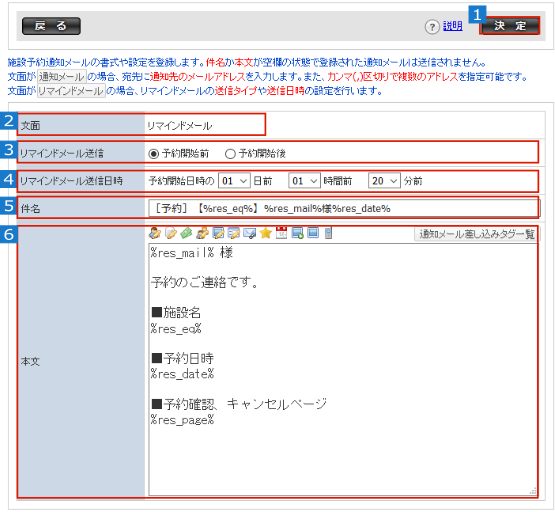The width and height of the screenshot is (555, 512).
Task: Click the 戻る back button
Action: [x=51, y=26]
